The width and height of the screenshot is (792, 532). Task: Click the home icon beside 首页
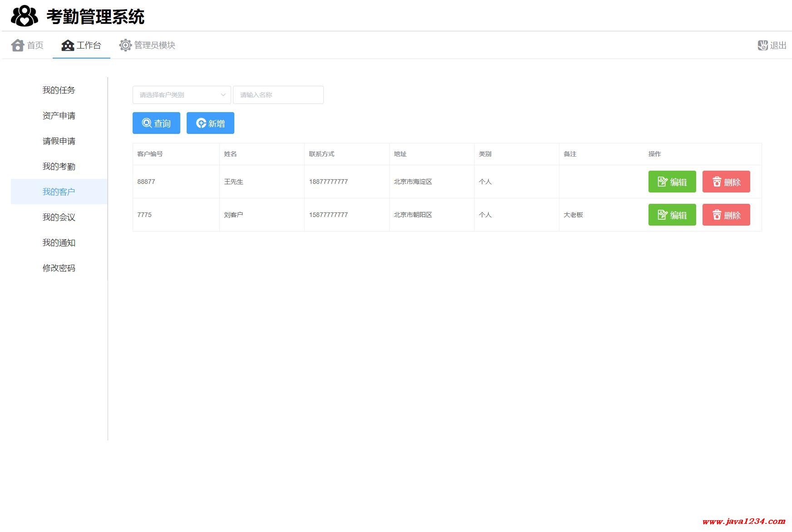(x=18, y=45)
